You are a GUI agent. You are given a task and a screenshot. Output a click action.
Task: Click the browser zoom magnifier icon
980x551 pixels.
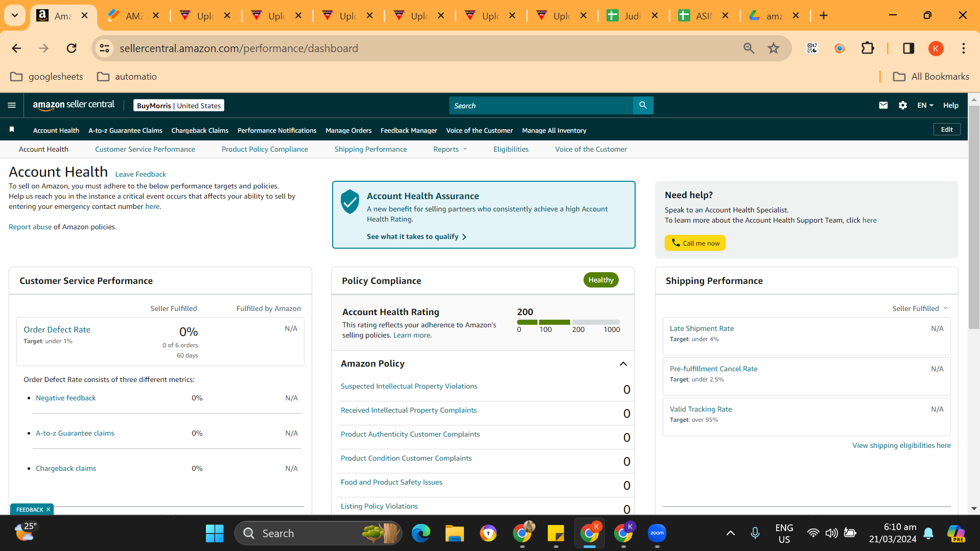point(749,49)
